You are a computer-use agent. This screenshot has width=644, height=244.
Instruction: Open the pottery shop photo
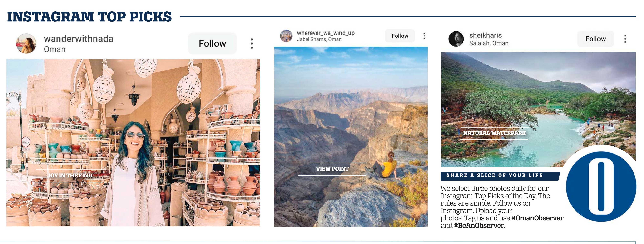[x=133, y=143]
